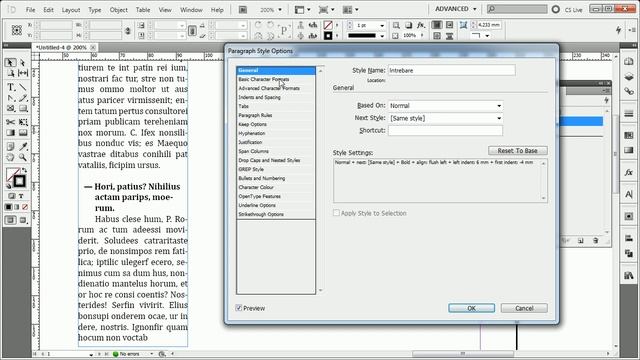Select the Gap tool

23,73
